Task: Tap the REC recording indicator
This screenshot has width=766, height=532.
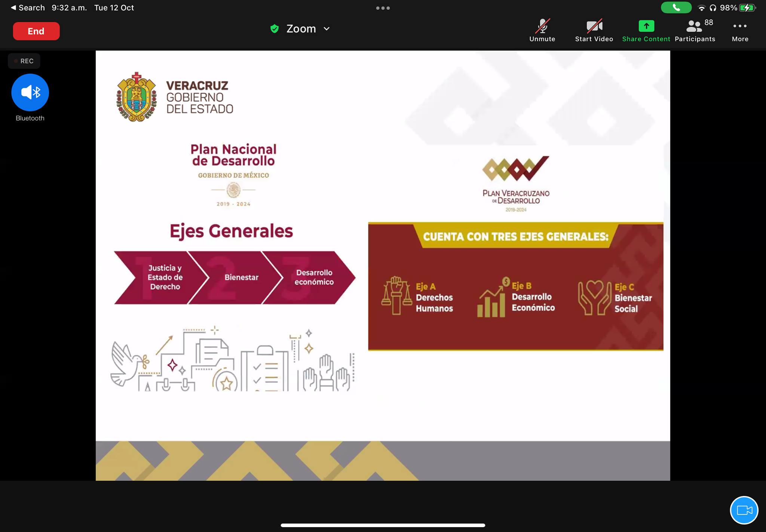Action: (24, 61)
